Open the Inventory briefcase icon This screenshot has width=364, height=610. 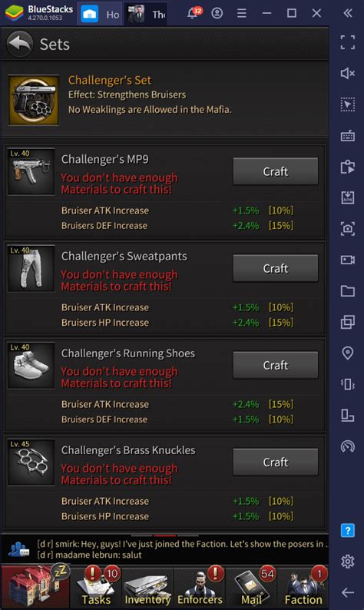tap(147, 586)
